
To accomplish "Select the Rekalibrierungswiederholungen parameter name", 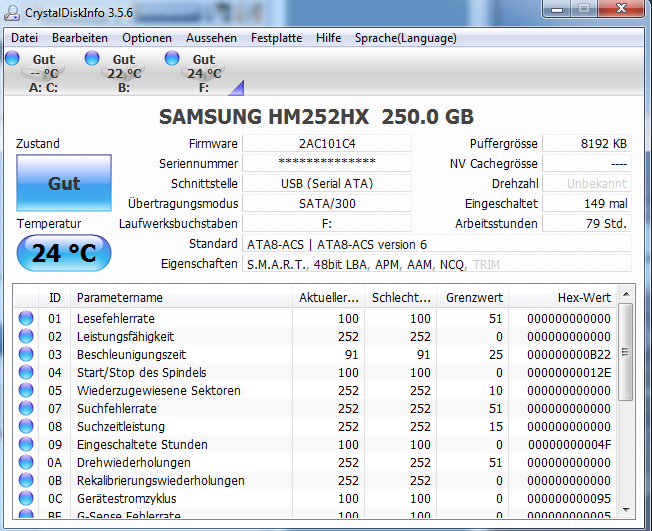I will click(161, 481).
